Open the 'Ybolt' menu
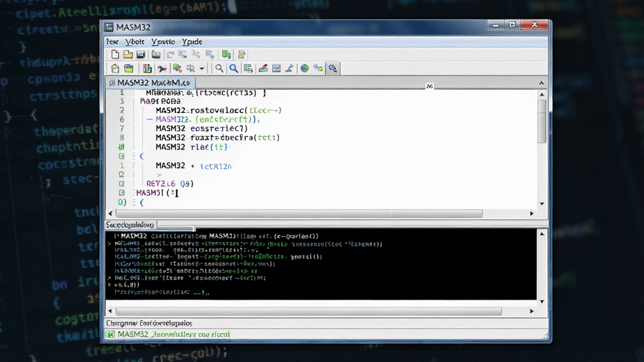Viewport: 644px width, 362px height. pos(135,42)
